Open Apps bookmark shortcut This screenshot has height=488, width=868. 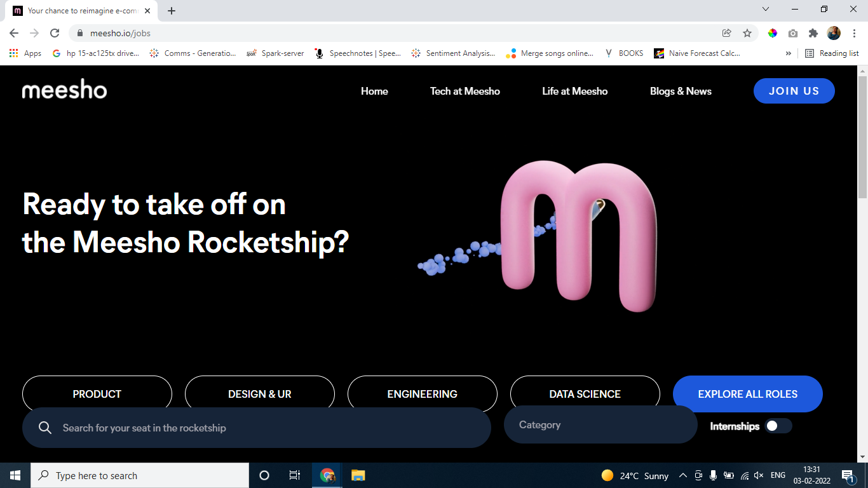pyautogui.click(x=25, y=53)
